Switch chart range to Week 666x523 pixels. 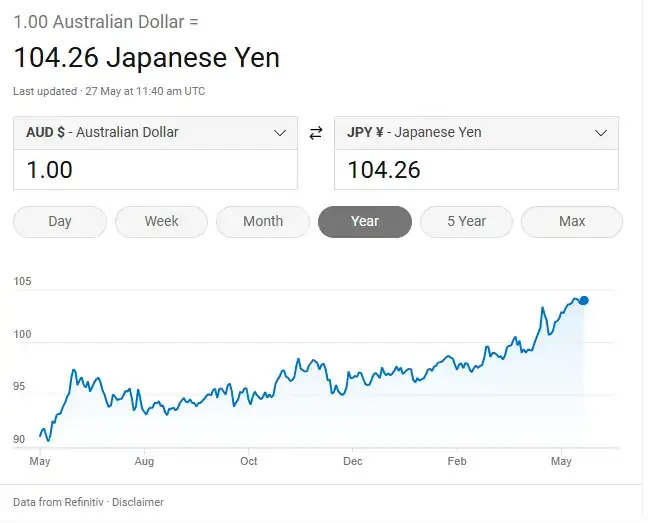(161, 222)
